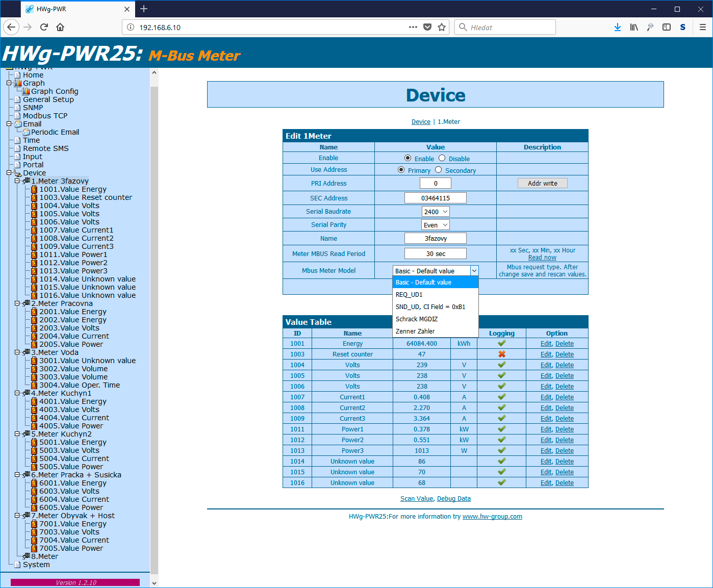Image resolution: width=713 pixels, height=588 pixels.
Task: Open site info icon in address bar
Action: [x=131, y=27]
